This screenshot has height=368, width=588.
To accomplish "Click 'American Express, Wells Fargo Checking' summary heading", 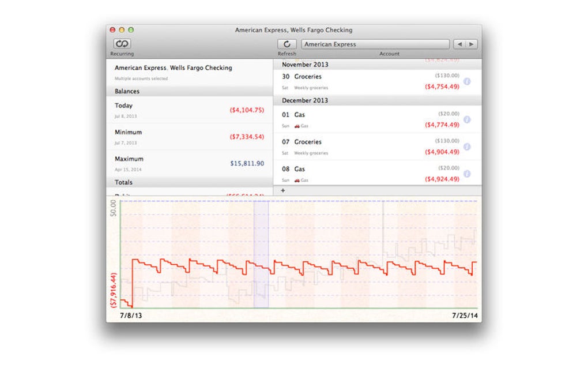I will coord(174,68).
